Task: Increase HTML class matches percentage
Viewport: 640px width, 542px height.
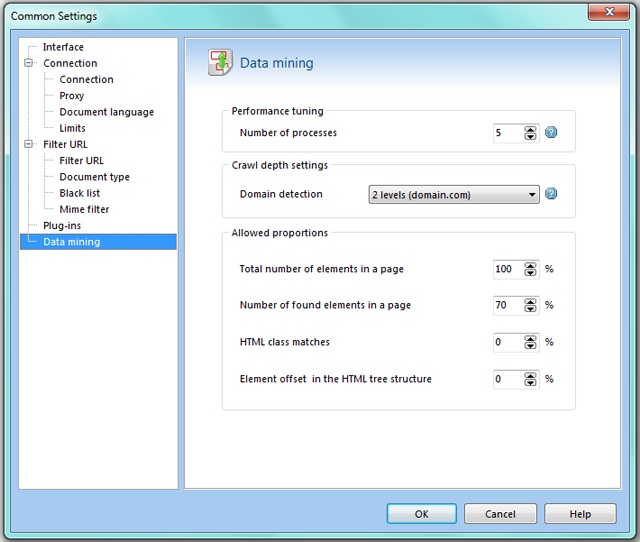Action: (x=530, y=338)
